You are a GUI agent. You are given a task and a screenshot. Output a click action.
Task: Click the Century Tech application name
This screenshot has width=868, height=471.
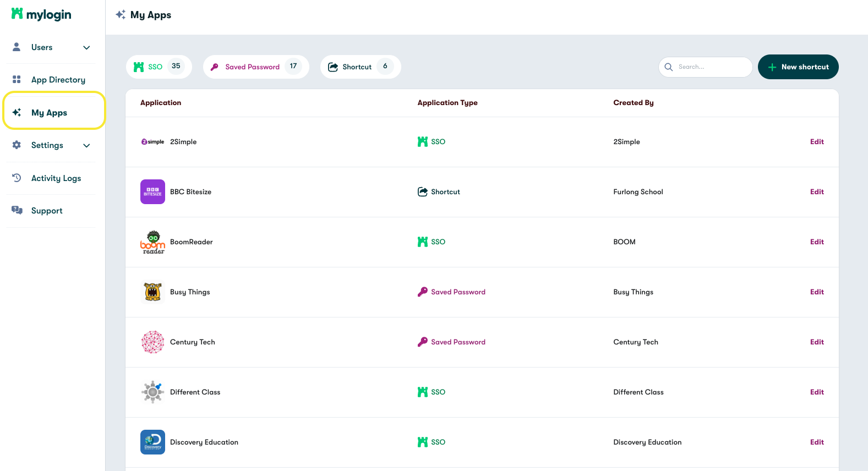pos(193,342)
